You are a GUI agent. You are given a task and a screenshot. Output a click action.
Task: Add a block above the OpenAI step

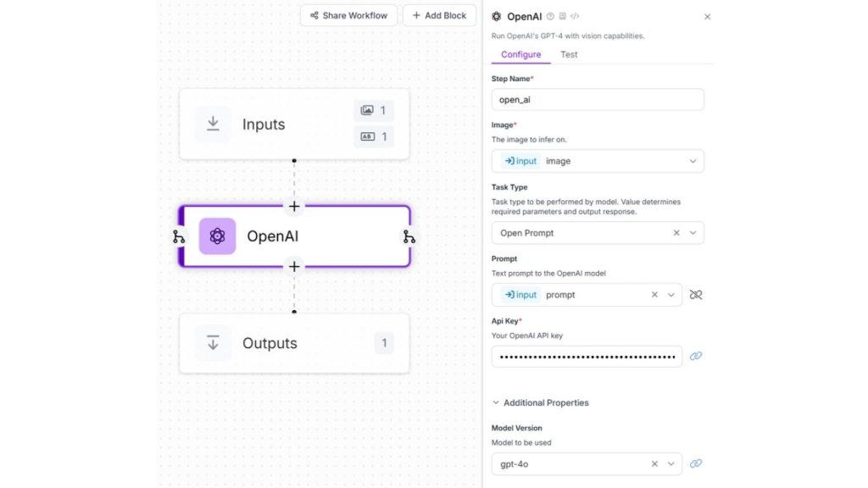(294, 207)
